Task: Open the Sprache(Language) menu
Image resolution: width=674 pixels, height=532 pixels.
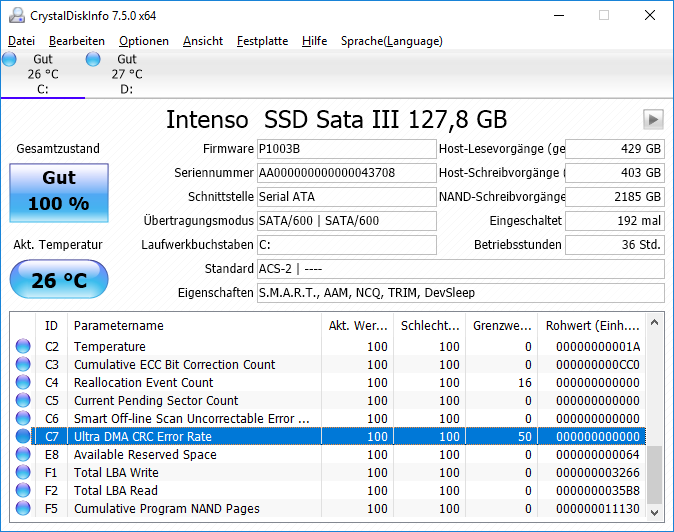Action: click(392, 41)
